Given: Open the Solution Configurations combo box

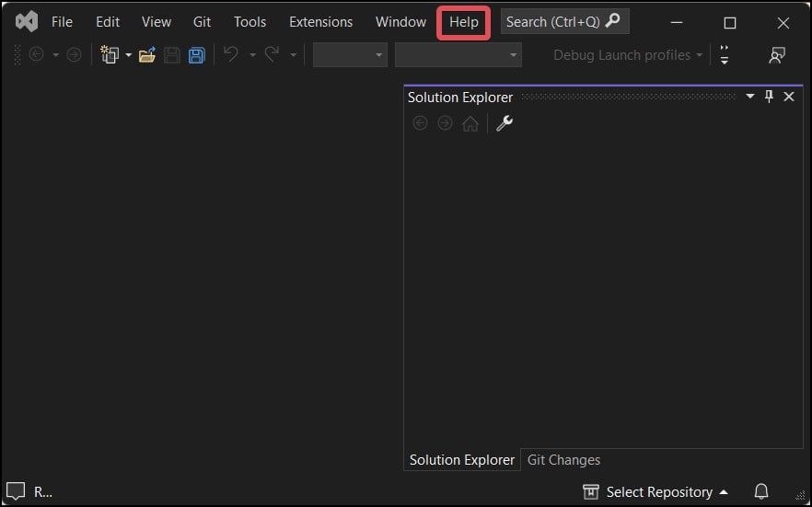Looking at the screenshot, I should 350,55.
